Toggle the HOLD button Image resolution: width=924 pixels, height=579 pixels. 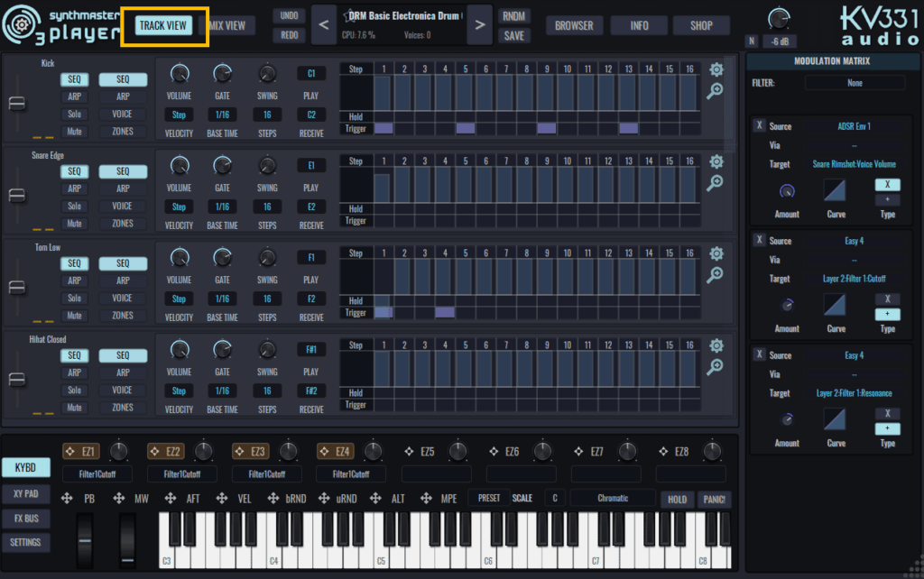point(677,499)
